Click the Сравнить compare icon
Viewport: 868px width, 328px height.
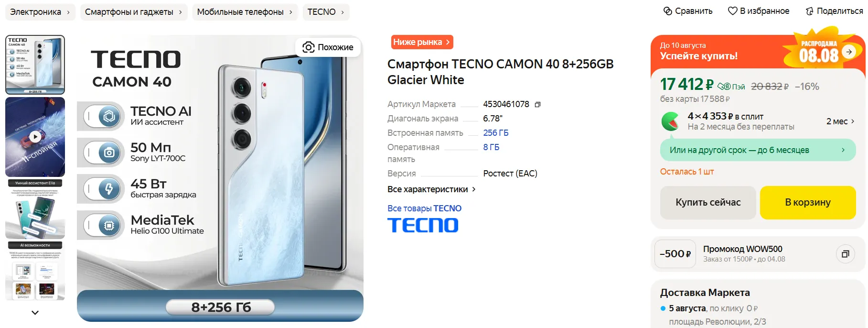click(x=668, y=11)
